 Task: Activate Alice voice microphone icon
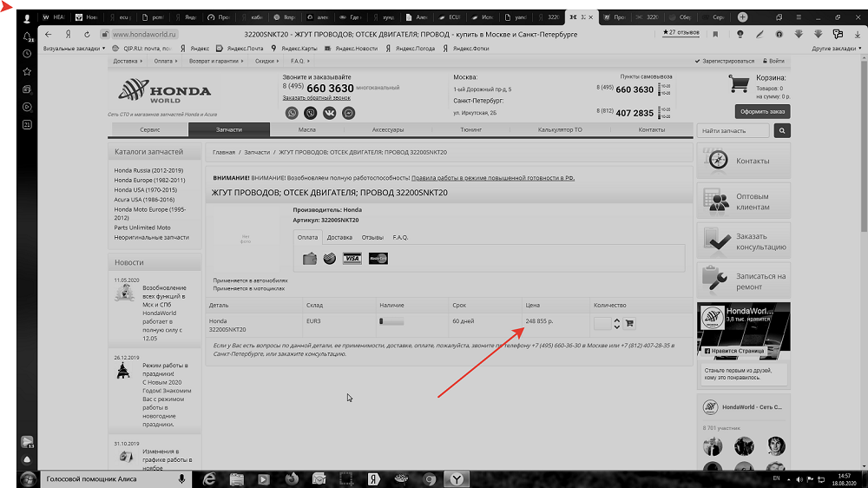click(181, 479)
